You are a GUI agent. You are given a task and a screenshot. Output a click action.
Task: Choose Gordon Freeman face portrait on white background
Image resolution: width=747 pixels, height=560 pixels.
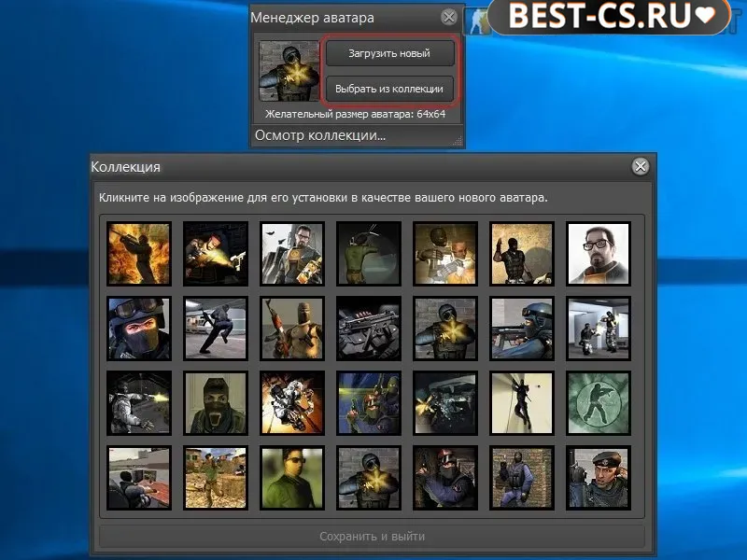coord(599,253)
